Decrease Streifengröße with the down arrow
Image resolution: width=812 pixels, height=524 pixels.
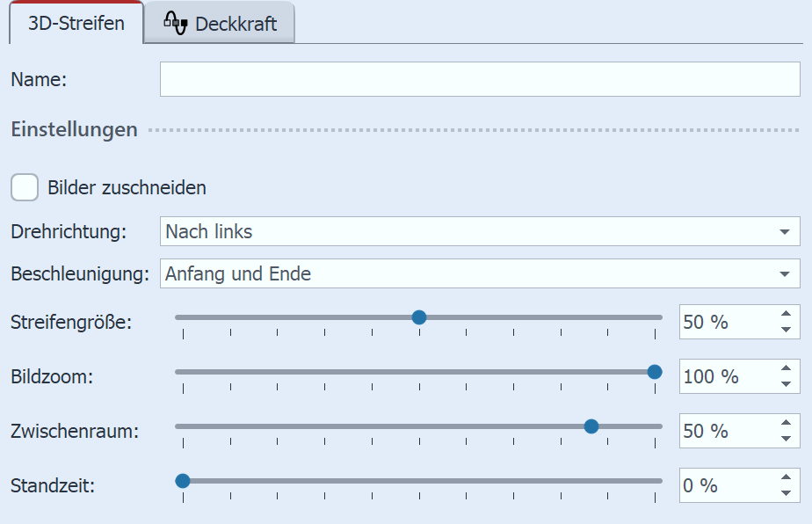(786, 330)
